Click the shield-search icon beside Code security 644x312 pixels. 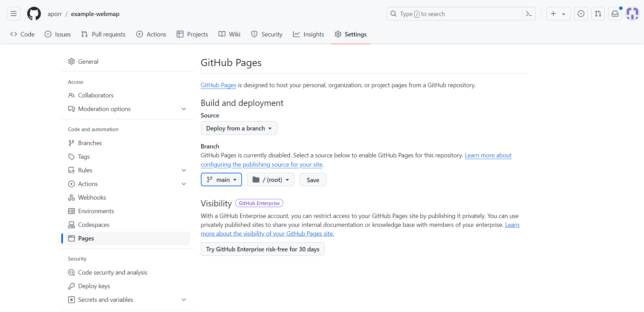(x=71, y=272)
